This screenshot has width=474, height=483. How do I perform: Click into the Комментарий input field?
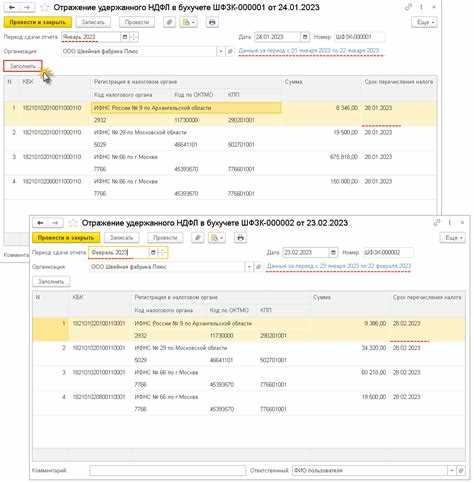167,470
